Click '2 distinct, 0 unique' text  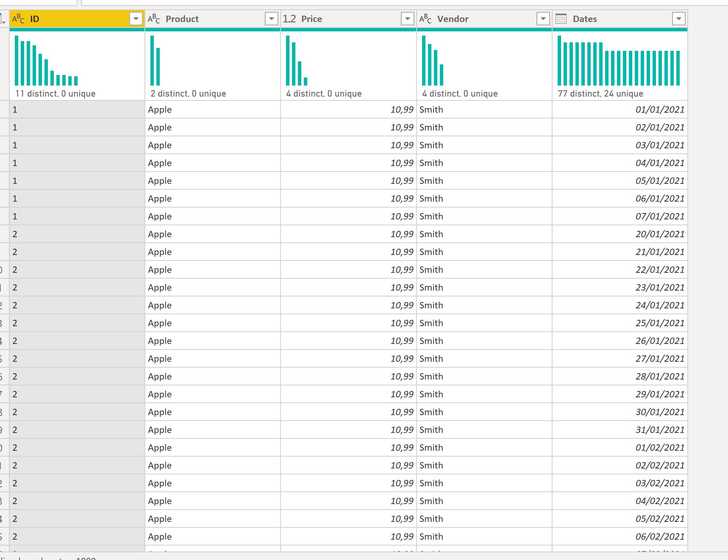pyautogui.click(x=189, y=94)
